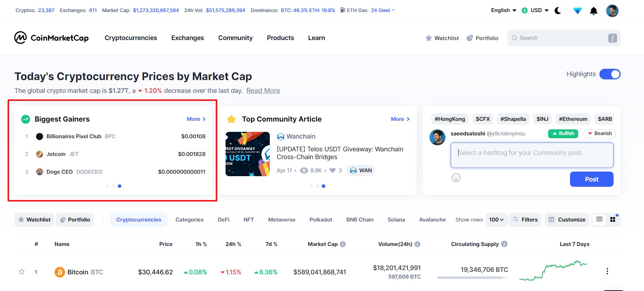Add Bitcoin to watchlist star
The height and width of the screenshot is (291, 644).
tap(22, 272)
